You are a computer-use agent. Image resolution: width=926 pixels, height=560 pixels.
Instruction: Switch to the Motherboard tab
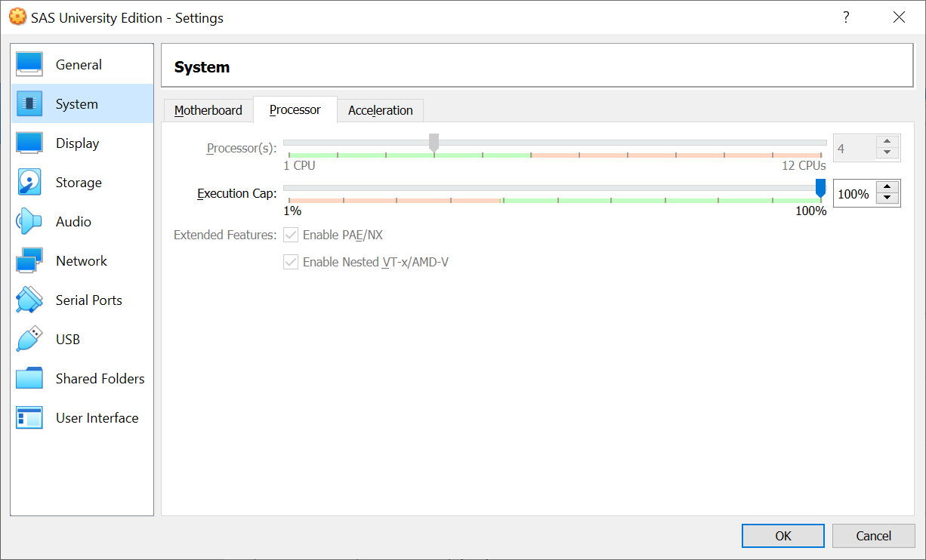pos(208,110)
